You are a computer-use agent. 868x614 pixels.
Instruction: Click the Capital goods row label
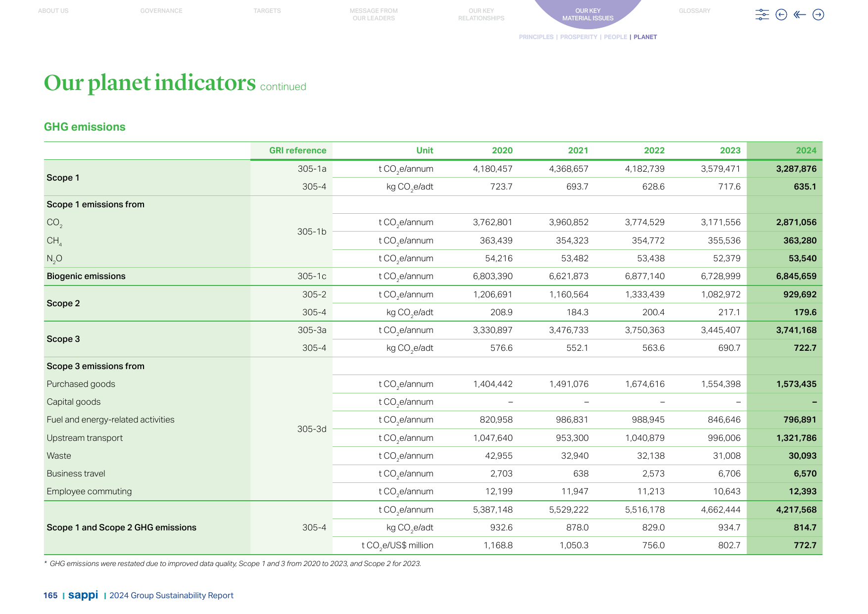74,402
